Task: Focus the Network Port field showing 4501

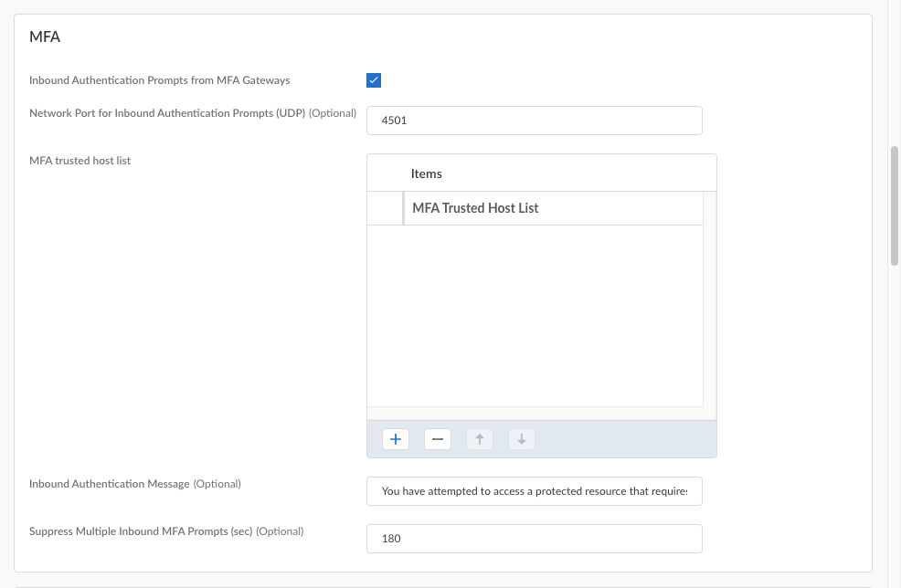Action: tap(534, 121)
